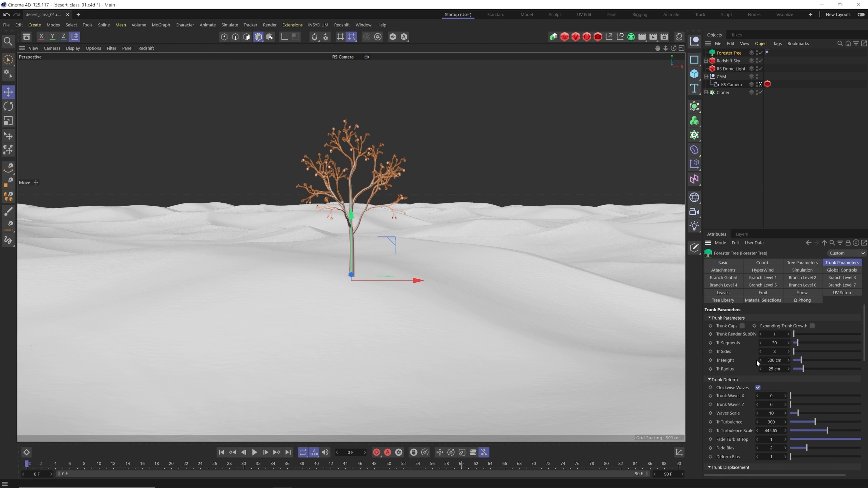Viewport: 868px width, 488px height.
Task: Switch to the Takes tab
Action: pyautogui.click(x=736, y=35)
